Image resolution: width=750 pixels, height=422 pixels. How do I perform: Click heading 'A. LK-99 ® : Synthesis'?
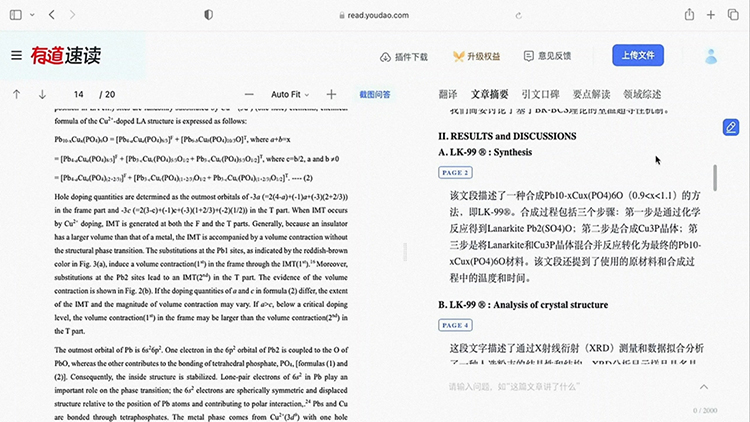pos(485,152)
